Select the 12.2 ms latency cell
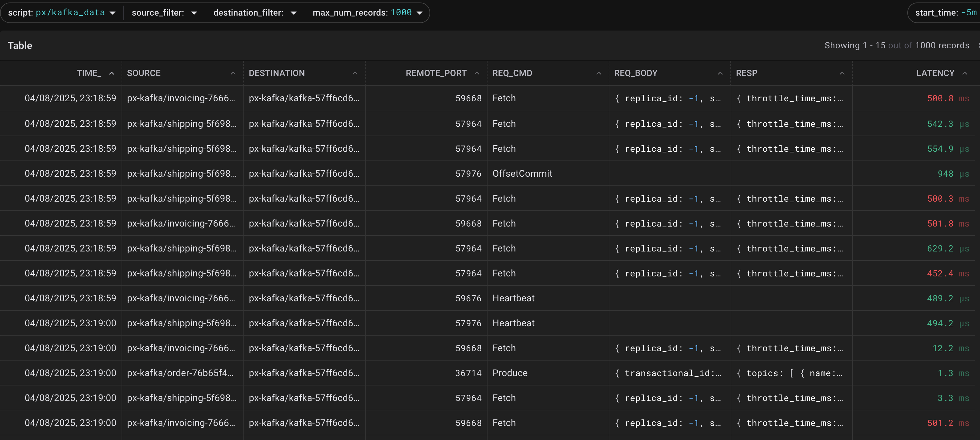This screenshot has height=440, width=980. pyautogui.click(x=913, y=348)
